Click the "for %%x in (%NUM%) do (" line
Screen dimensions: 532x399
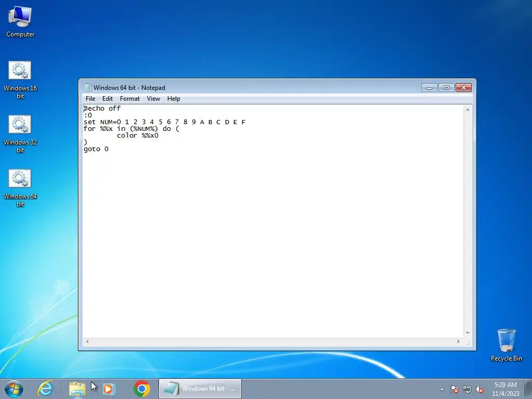click(x=131, y=129)
